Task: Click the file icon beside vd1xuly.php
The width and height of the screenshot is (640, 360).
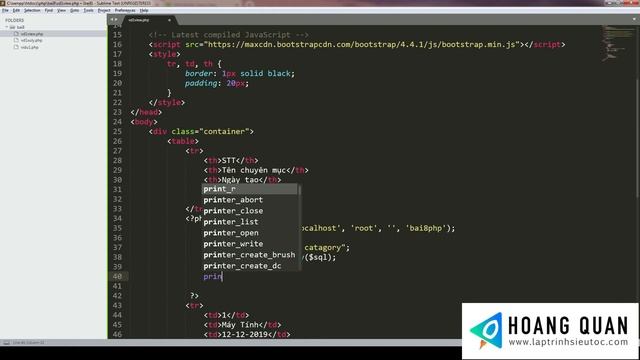Action: tap(16, 40)
